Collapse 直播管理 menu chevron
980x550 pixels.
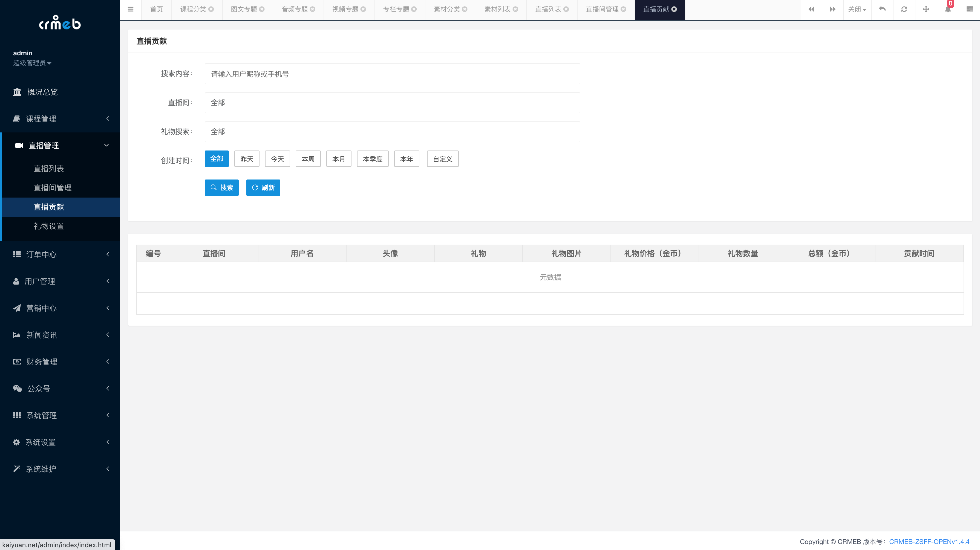(106, 145)
